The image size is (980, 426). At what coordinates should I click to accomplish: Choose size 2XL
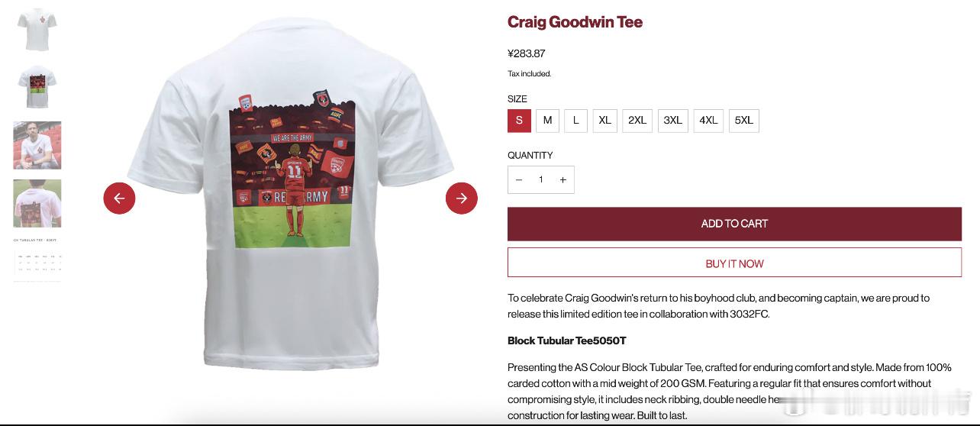click(x=637, y=121)
